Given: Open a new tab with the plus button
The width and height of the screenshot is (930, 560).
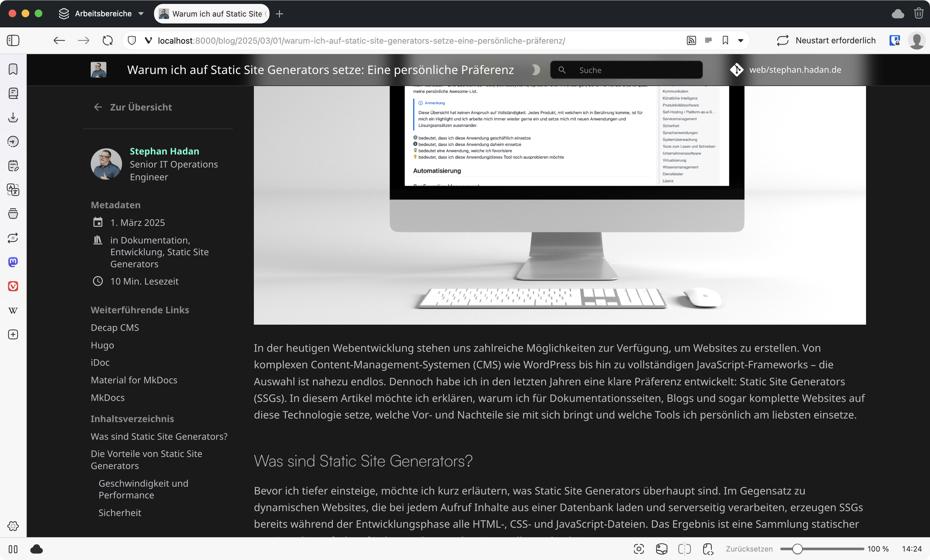Looking at the screenshot, I should coord(279,14).
